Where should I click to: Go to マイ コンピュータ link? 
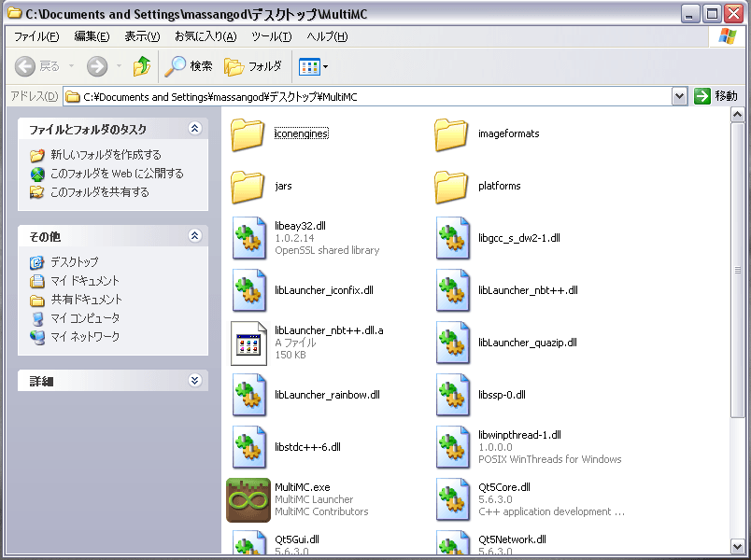(85, 318)
